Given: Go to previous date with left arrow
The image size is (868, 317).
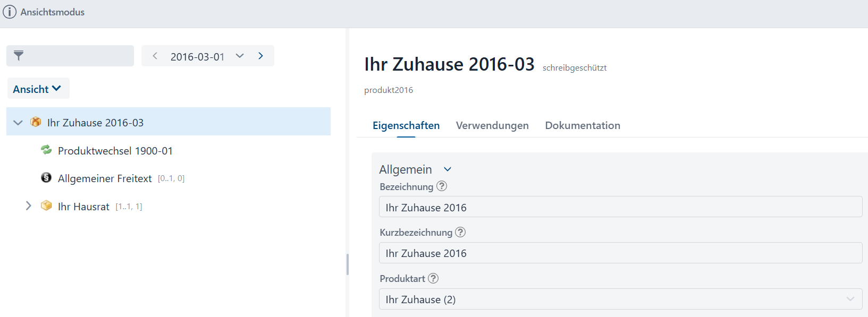Looking at the screenshot, I should (155, 56).
